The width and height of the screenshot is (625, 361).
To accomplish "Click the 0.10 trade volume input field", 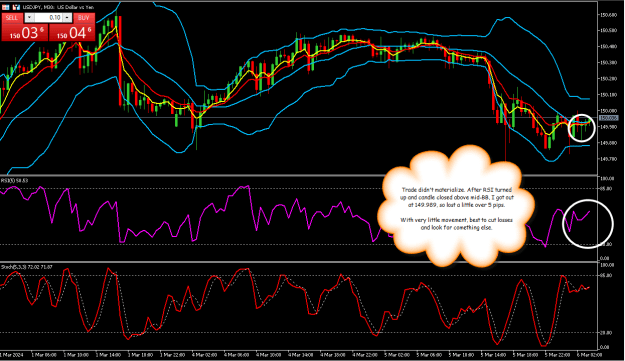I will (x=49, y=18).
